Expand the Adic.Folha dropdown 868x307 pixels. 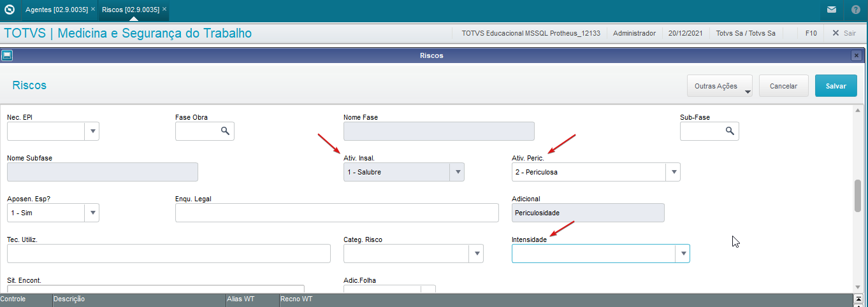click(428, 290)
